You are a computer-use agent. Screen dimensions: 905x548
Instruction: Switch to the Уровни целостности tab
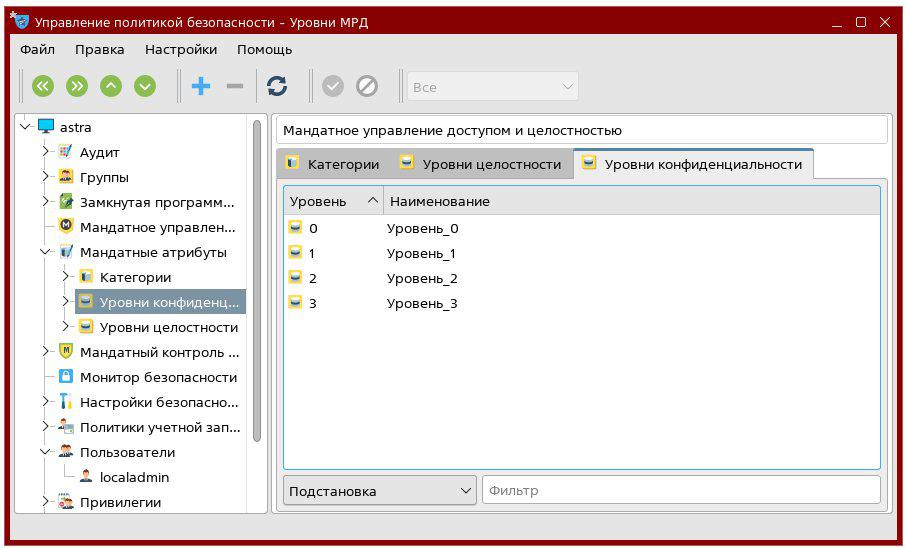tap(480, 164)
